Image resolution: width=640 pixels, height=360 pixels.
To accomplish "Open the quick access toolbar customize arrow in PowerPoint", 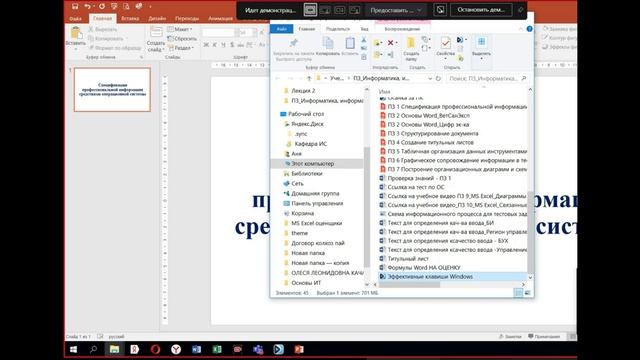I will click(150, 6).
